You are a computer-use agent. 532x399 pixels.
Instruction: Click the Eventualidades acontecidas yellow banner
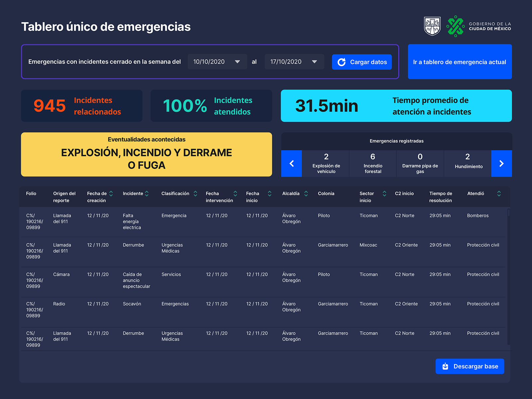point(147,154)
